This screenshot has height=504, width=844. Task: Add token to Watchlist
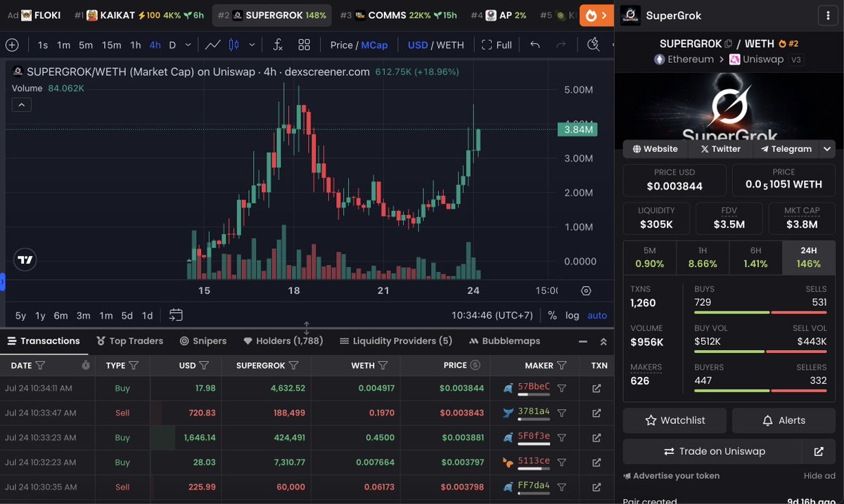pos(675,420)
